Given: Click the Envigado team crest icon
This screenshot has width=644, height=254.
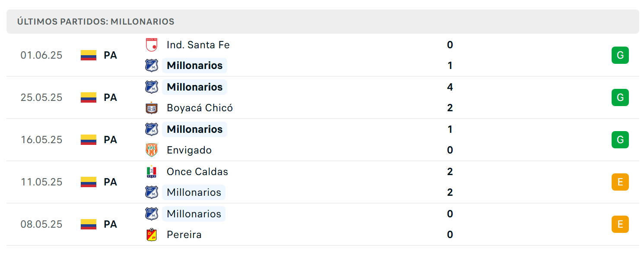Looking at the screenshot, I should (x=151, y=150).
